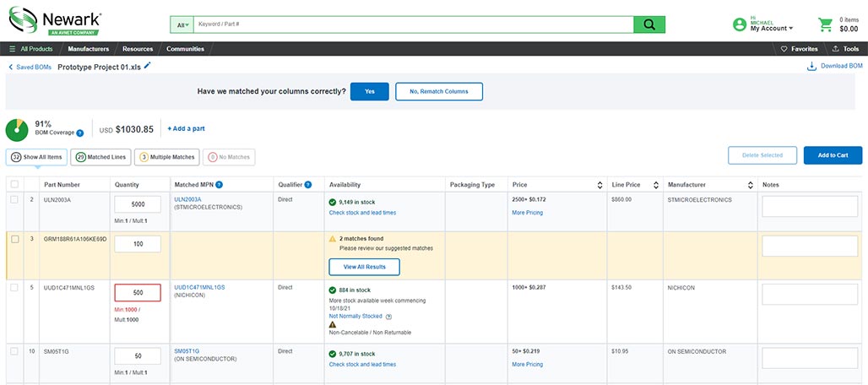868x385 pixels.
Task: Click the Non-Cancelable warning triangle icon
Action: click(332, 325)
